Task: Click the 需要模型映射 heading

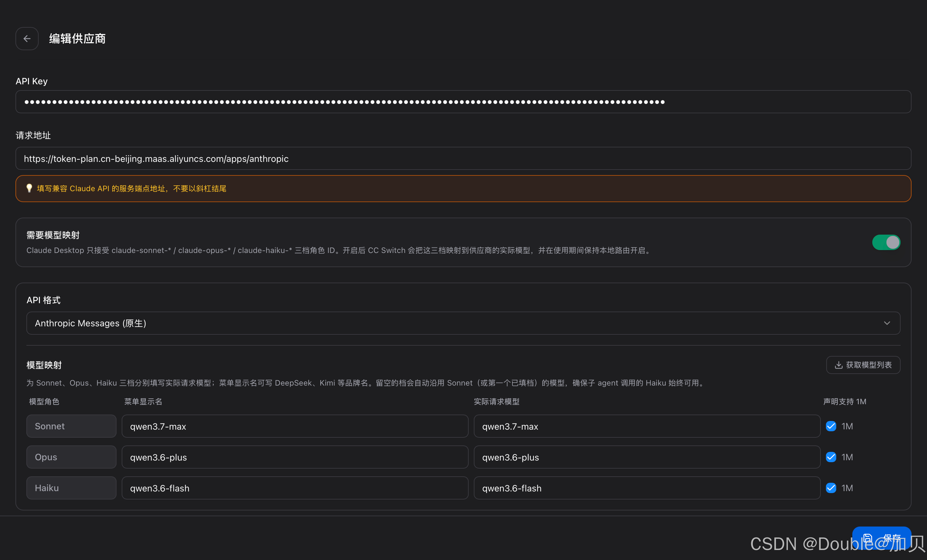Action: tap(53, 236)
